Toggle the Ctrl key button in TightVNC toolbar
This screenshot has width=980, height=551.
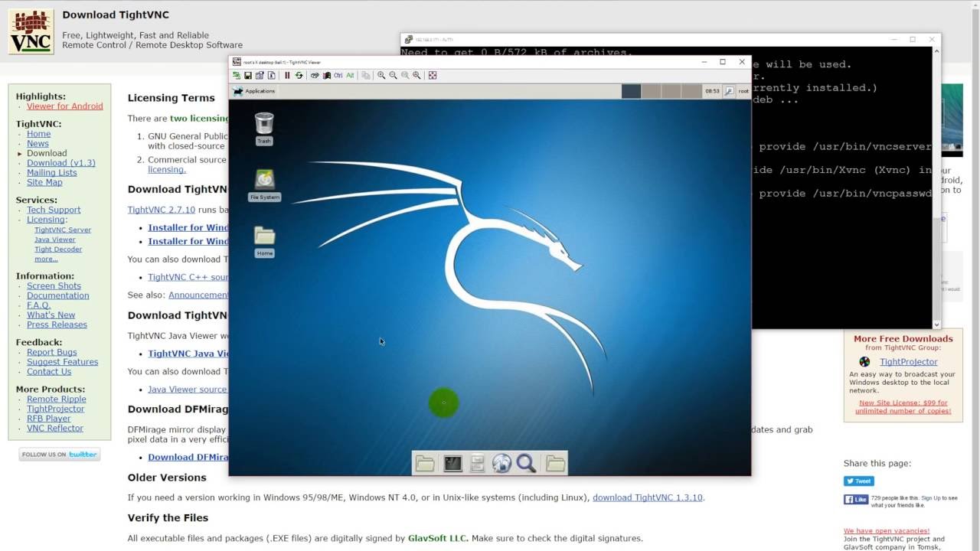coord(338,75)
